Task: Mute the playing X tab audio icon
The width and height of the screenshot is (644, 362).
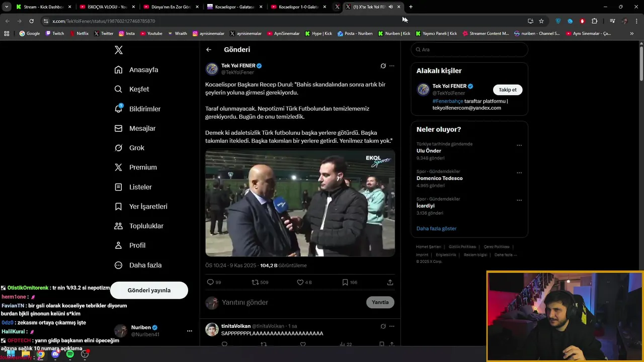Action: pyautogui.click(x=391, y=7)
